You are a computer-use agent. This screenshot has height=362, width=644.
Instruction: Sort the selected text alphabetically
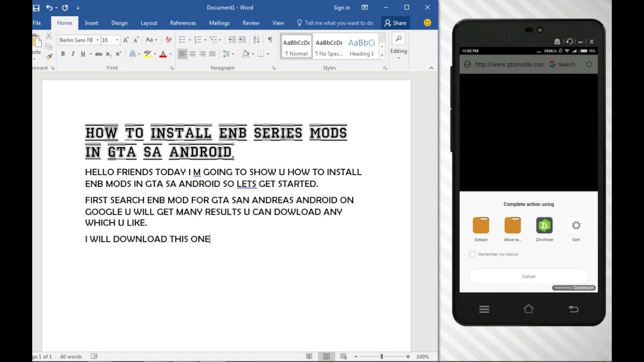click(256, 40)
